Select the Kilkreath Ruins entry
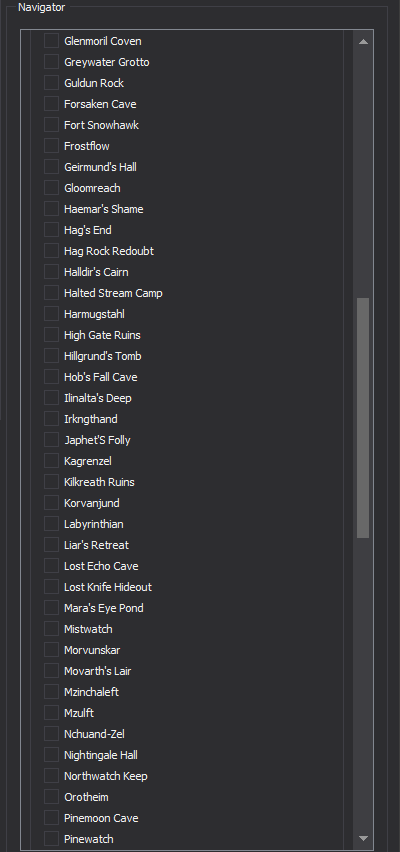The width and height of the screenshot is (400, 852). [x=99, y=482]
